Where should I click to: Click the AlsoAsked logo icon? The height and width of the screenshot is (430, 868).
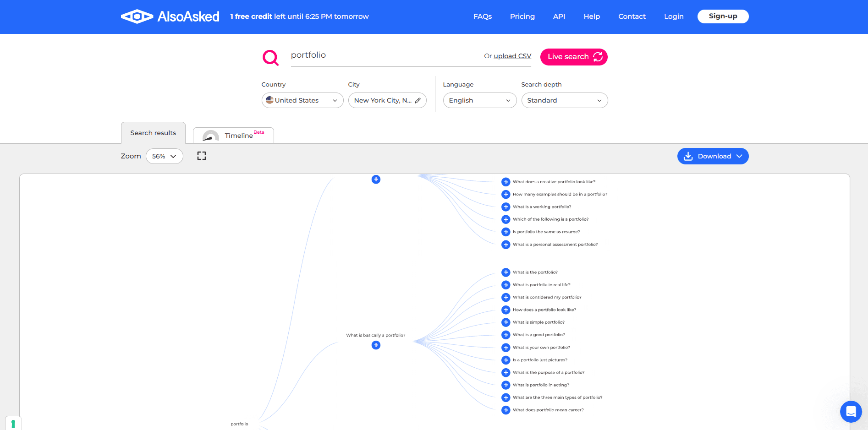[137, 16]
